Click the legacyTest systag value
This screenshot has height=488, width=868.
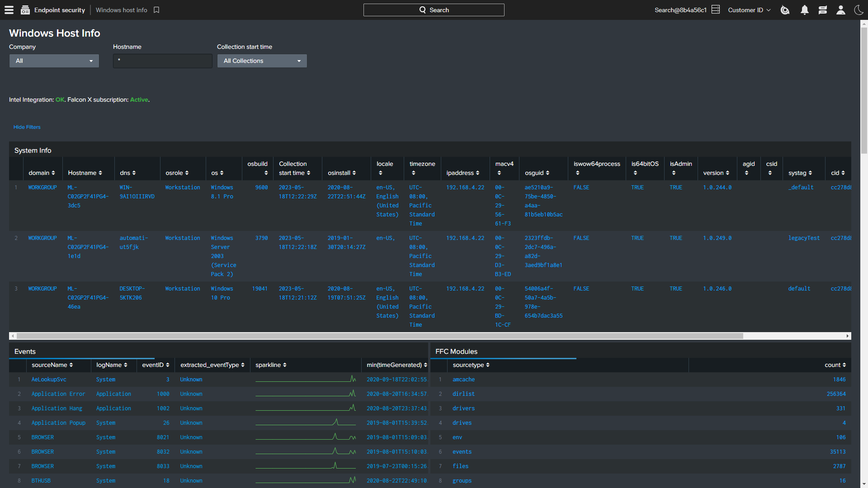[x=804, y=238]
